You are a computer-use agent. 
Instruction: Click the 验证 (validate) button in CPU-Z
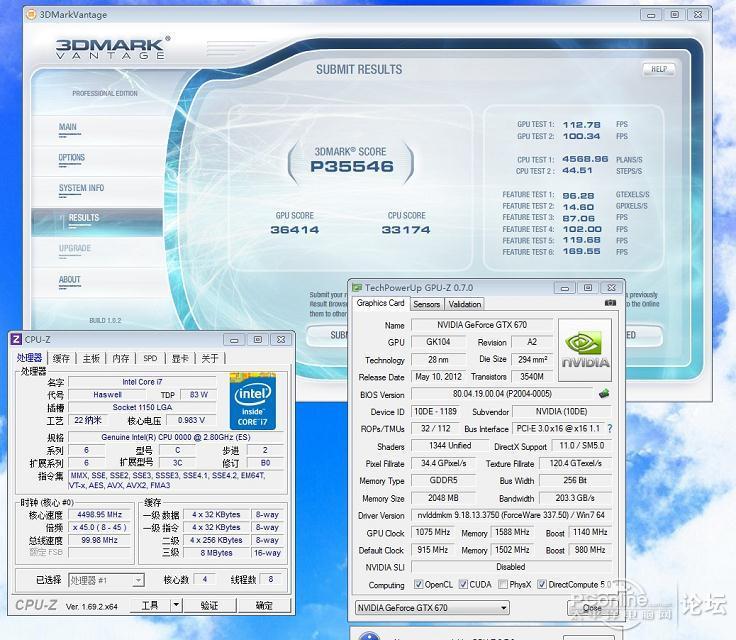pyautogui.click(x=209, y=605)
